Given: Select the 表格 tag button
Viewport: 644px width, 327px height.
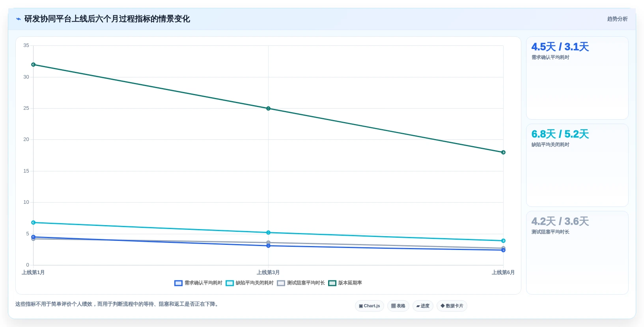Looking at the screenshot, I should coord(398,306).
